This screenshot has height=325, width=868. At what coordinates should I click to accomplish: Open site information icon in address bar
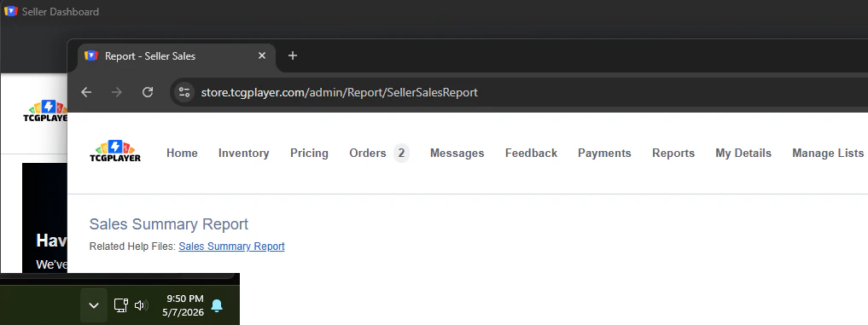click(x=184, y=92)
